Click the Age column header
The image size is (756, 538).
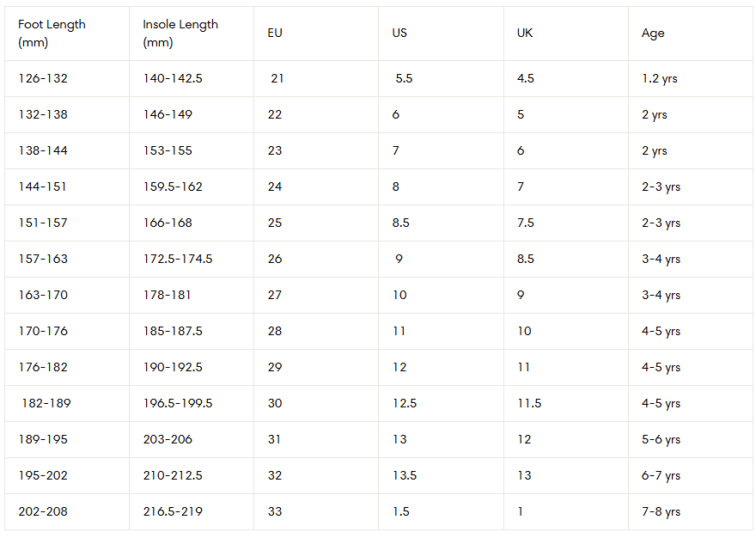[653, 34]
